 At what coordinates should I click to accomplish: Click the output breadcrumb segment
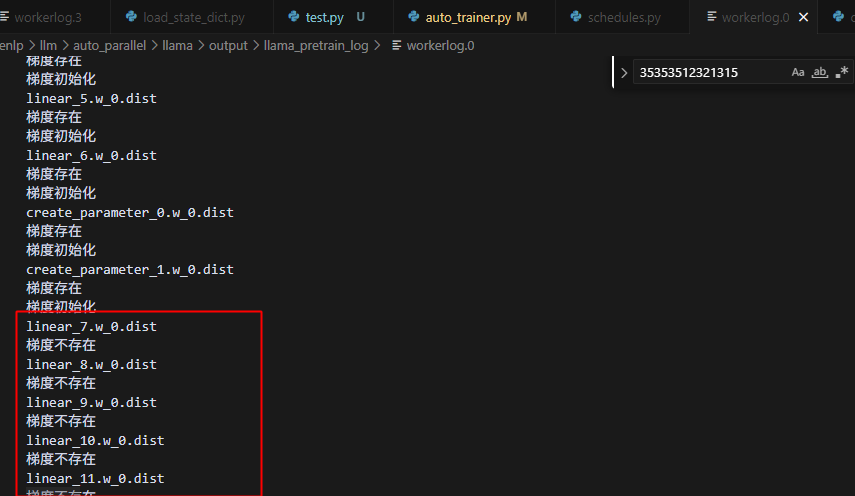pyautogui.click(x=228, y=46)
